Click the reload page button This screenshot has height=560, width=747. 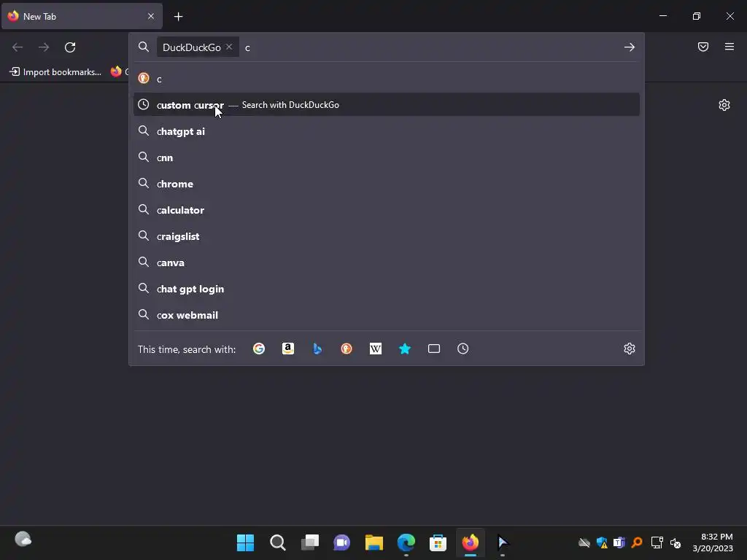[x=70, y=47]
